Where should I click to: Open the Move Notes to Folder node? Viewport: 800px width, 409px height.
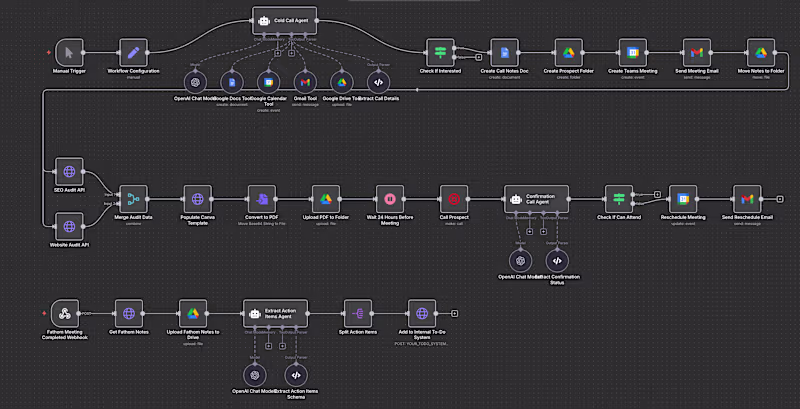761,53
